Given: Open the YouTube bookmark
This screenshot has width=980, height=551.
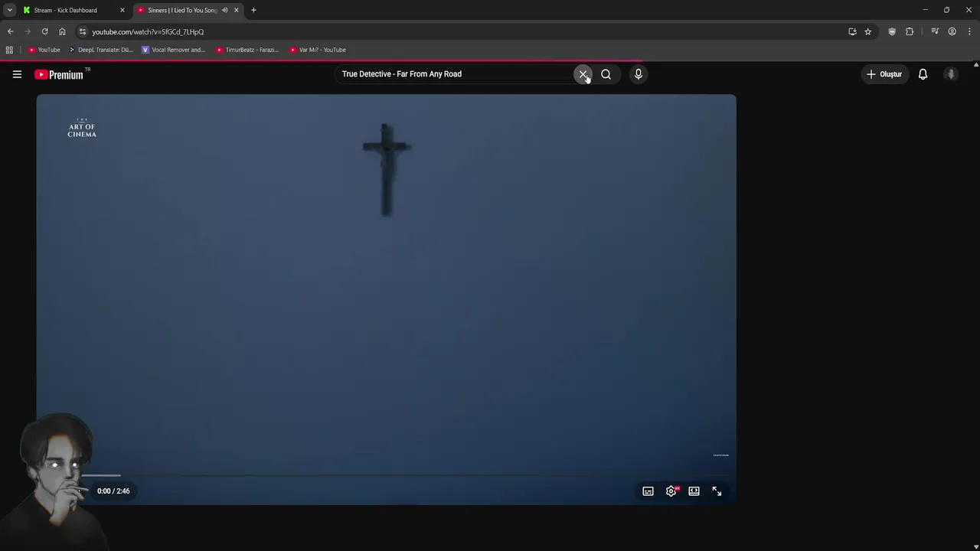Looking at the screenshot, I should point(44,50).
